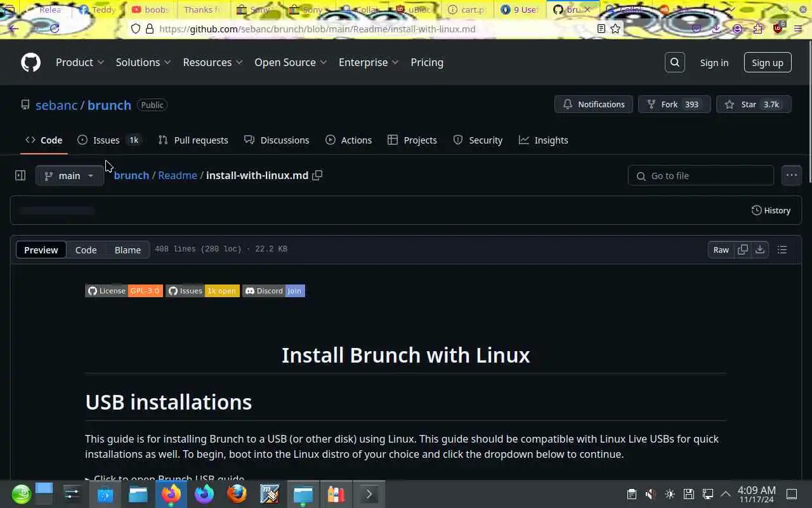Expand the Resources menu
This screenshot has width=812, height=508.
[x=213, y=62]
